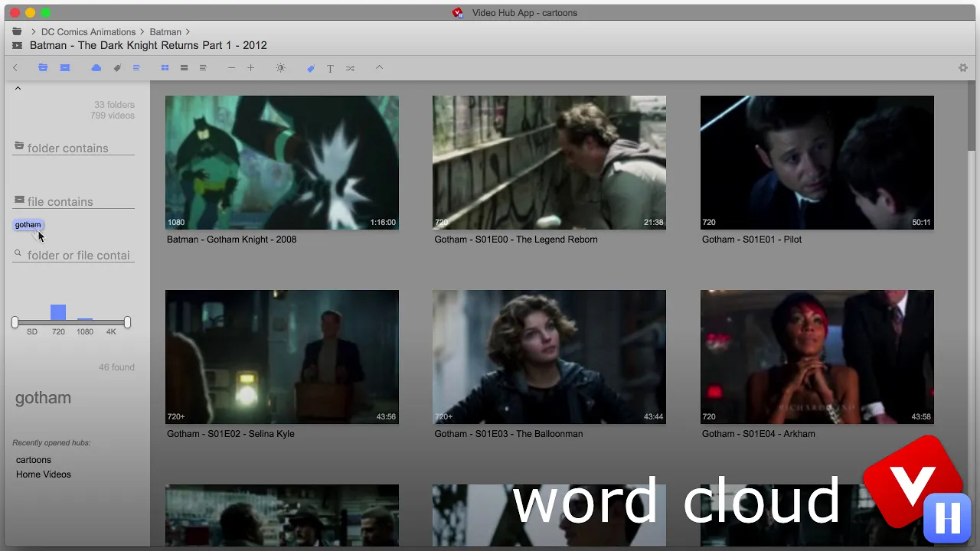The height and width of the screenshot is (551, 980).
Task: Open Gotham S01E03 The Balloonman thumbnail
Action: (x=549, y=357)
